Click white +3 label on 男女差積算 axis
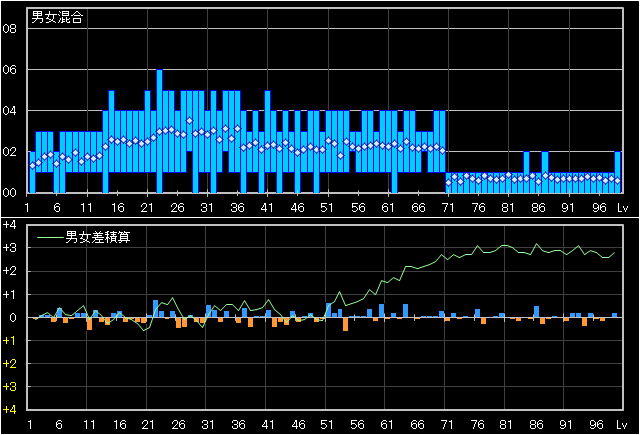640x435 pixels. tap(9, 248)
